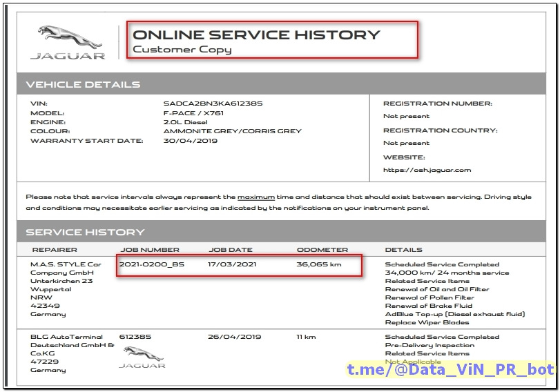
Task: Click the VEHICLE DETAILS section header
Action: [x=83, y=85]
